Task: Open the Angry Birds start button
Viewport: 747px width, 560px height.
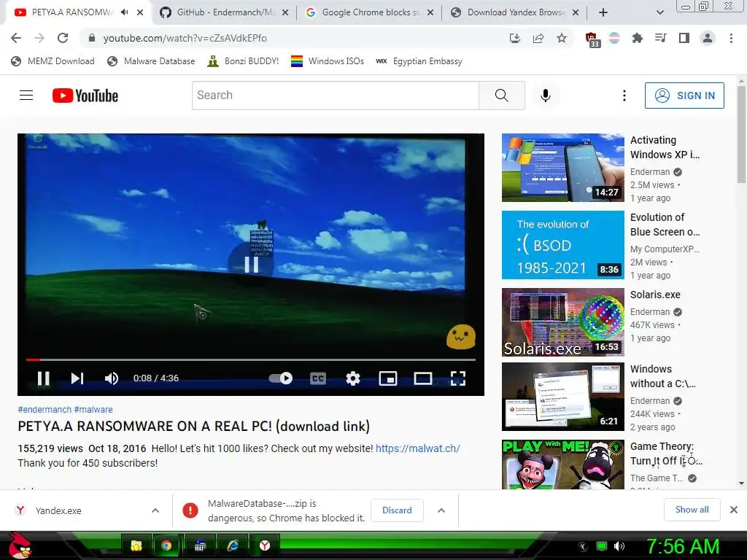Action: (20, 545)
